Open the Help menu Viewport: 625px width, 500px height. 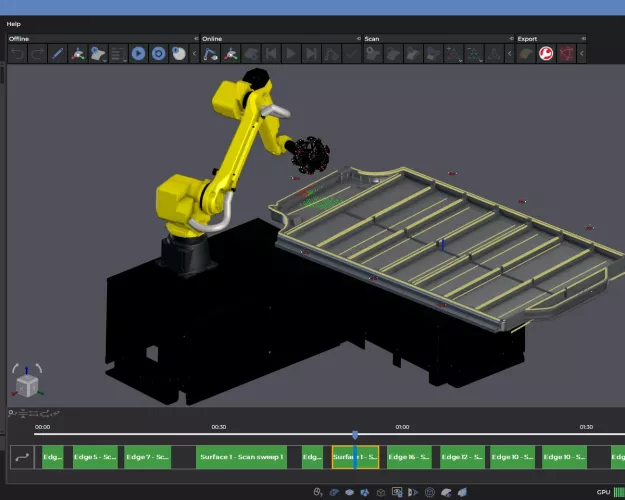point(13,23)
